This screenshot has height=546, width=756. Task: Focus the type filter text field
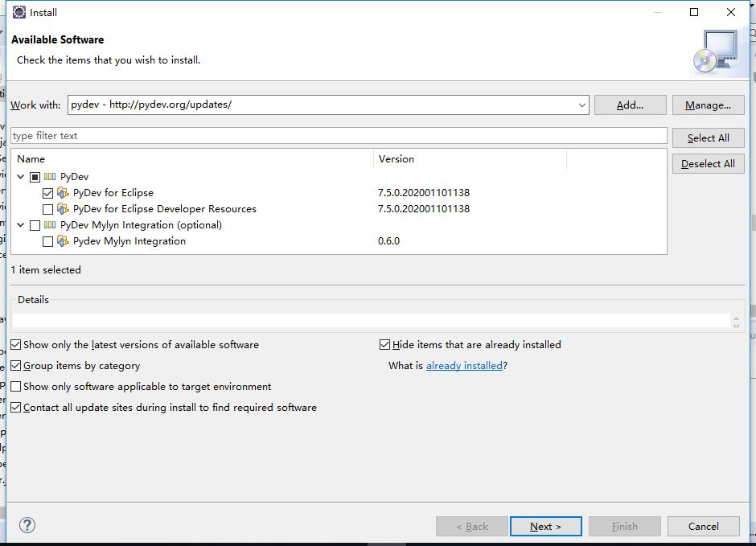(339, 136)
